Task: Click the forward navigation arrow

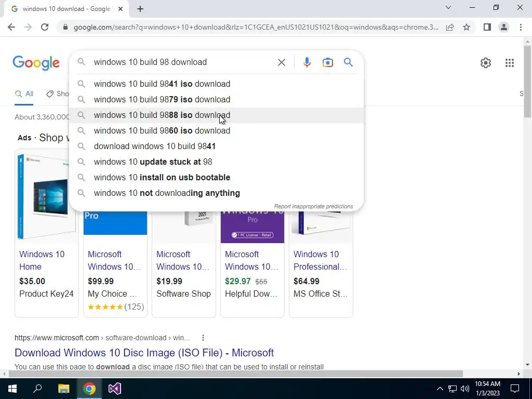Action: [28, 27]
